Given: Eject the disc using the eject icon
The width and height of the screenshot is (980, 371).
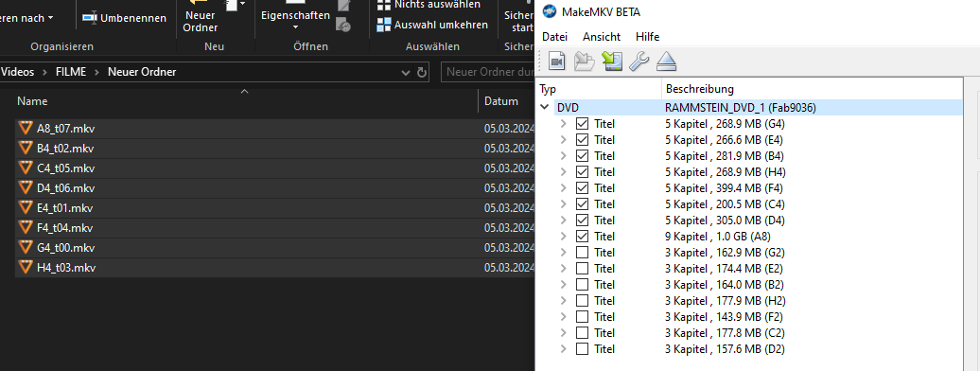Looking at the screenshot, I should [x=666, y=62].
